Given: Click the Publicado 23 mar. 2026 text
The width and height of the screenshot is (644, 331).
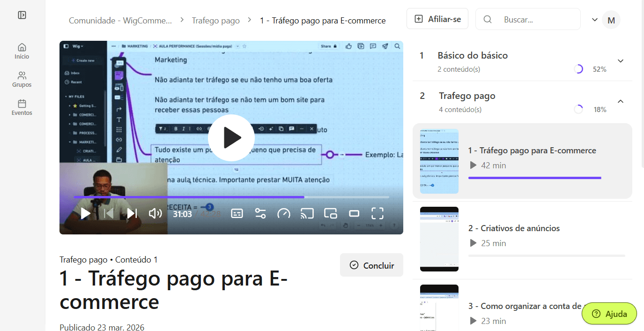Looking at the screenshot, I should click(102, 327).
